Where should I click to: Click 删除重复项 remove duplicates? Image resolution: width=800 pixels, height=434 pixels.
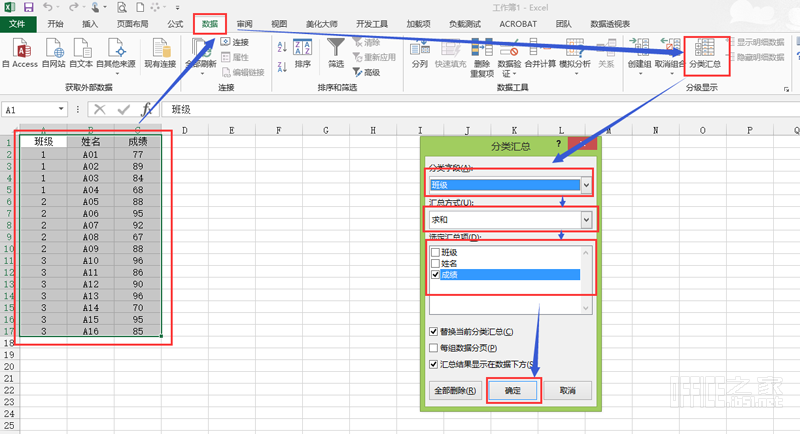[482, 57]
